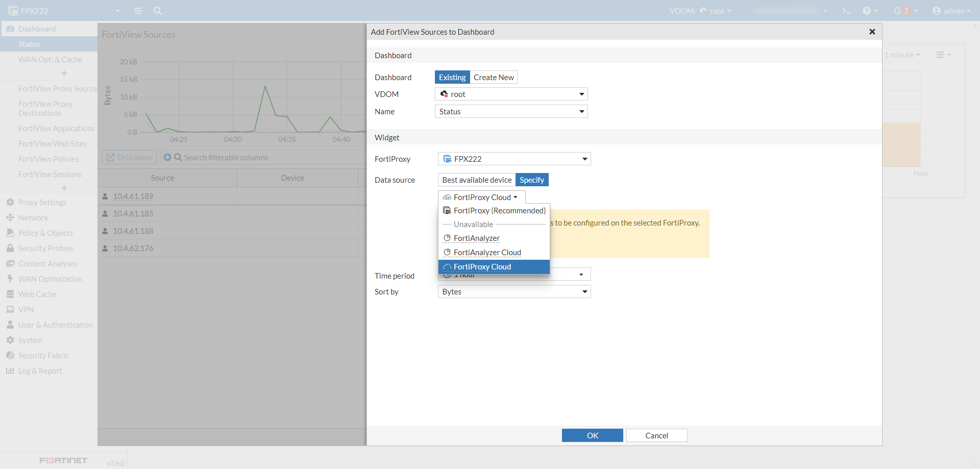Open the CLI console icon
980x469 pixels.
(846, 11)
